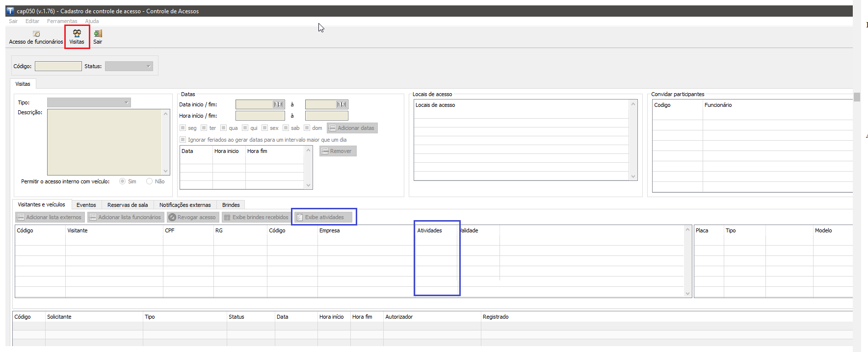Open calendar picker for end date

pyautogui.click(x=342, y=104)
